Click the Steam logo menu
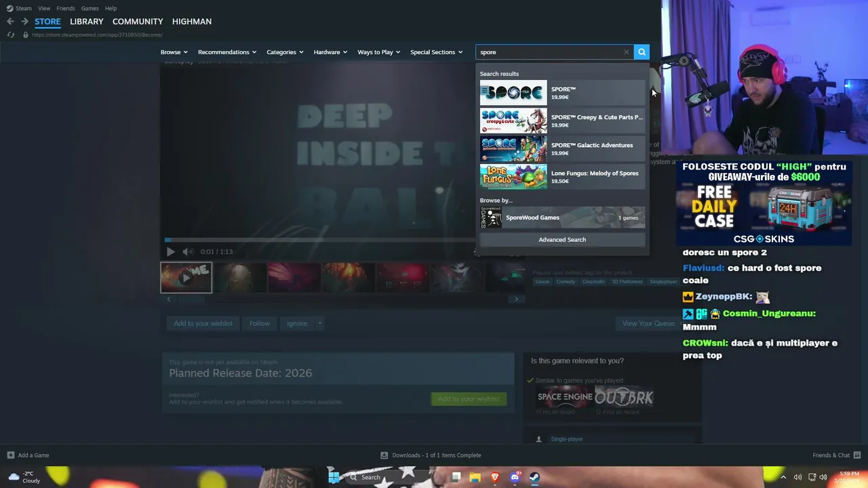868x488 pixels. click(19, 8)
